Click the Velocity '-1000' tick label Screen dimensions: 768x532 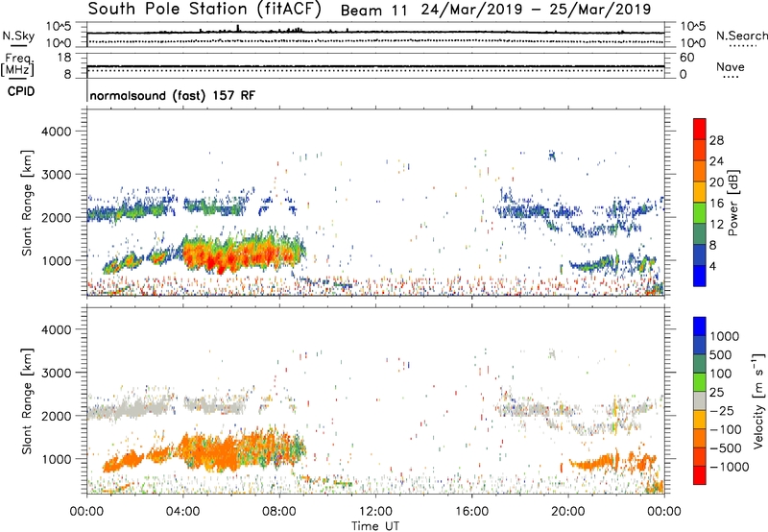point(729,467)
